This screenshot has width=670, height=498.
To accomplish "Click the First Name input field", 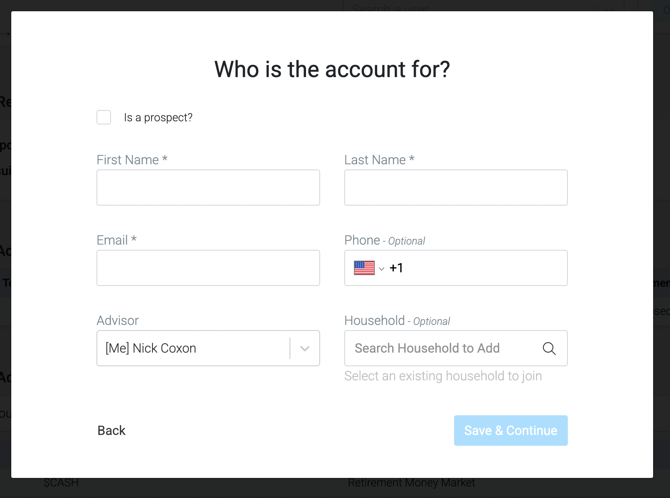I will 208,188.
